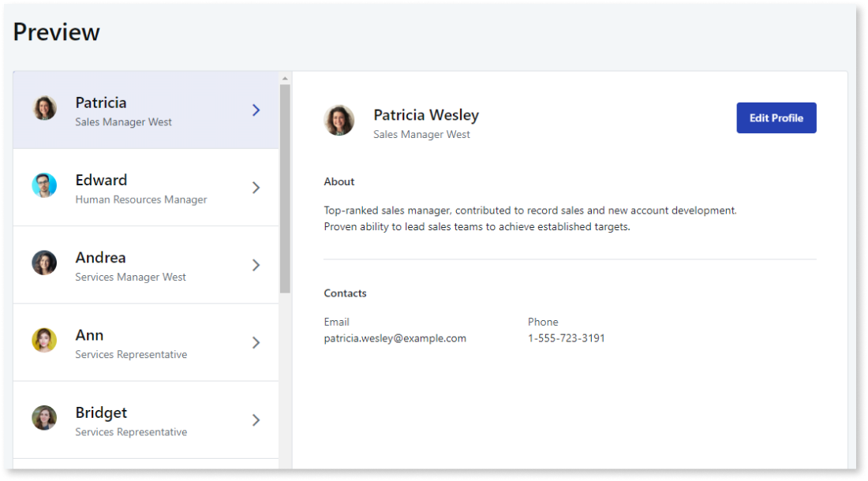Viewport: 868px width, 481px height.
Task: Click Patricia Wesley's profile picture in detail pane
Action: (339, 121)
